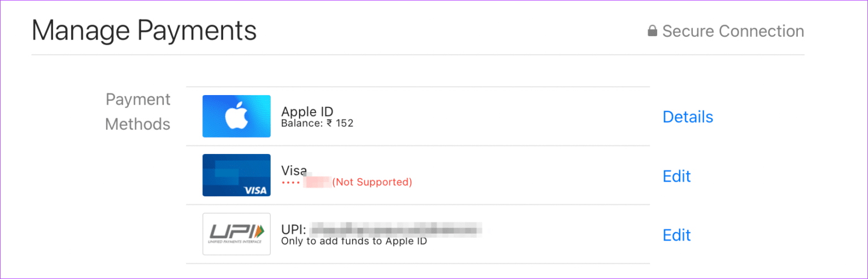Edit the Visa payment method
The image size is (868, 279).
pos(676,176)
